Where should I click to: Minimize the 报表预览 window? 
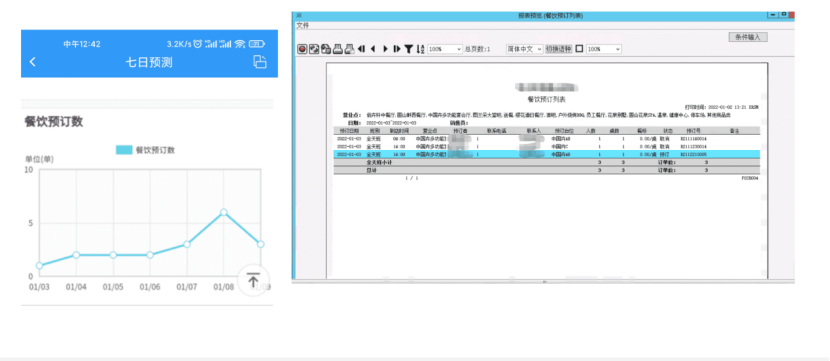774,15
